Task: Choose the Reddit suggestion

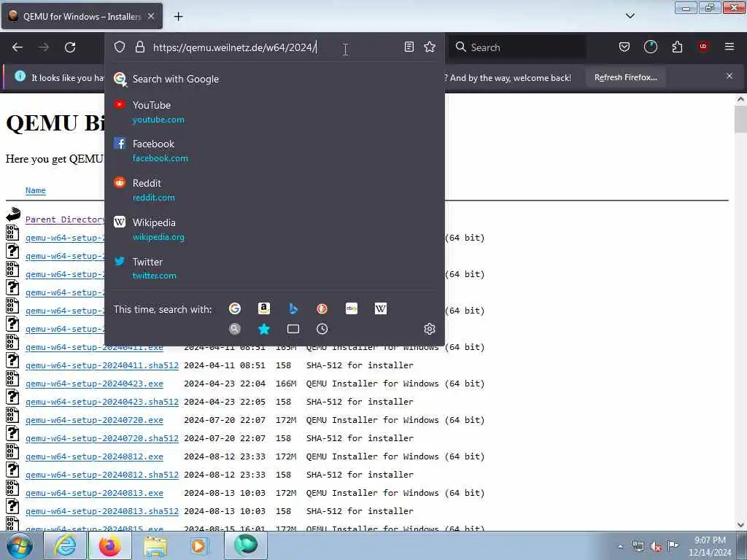Action: 274,190
